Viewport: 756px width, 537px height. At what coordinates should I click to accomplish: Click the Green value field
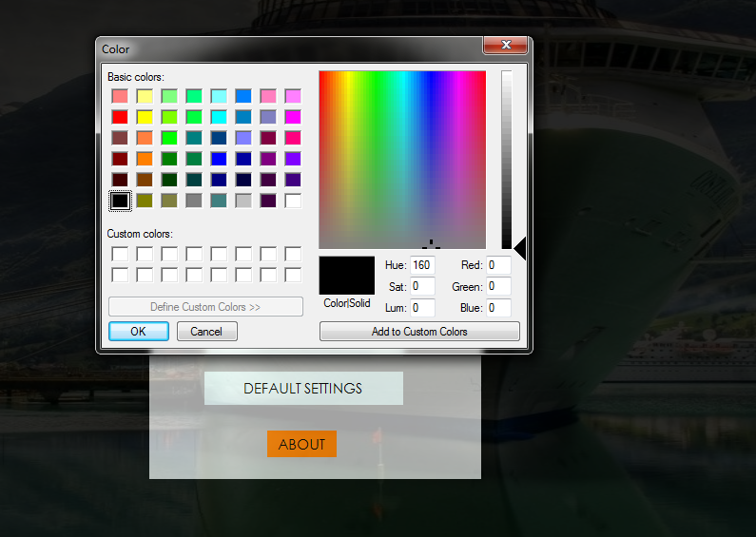[x=498, y=286]
